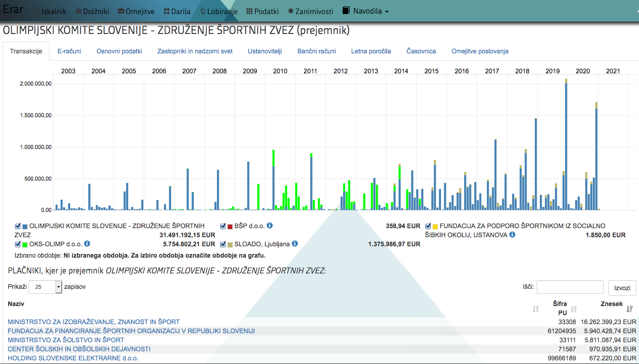Open Ministrstvo za šolstvo in šport link
This screenshot has width=639, height=364.
(66, 340)
